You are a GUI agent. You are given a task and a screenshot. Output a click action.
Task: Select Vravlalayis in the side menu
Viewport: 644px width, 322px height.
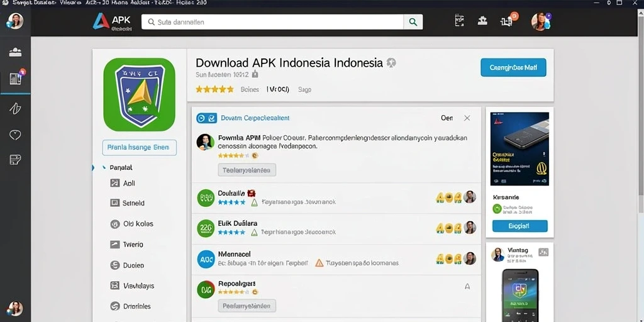click(132, 286)
